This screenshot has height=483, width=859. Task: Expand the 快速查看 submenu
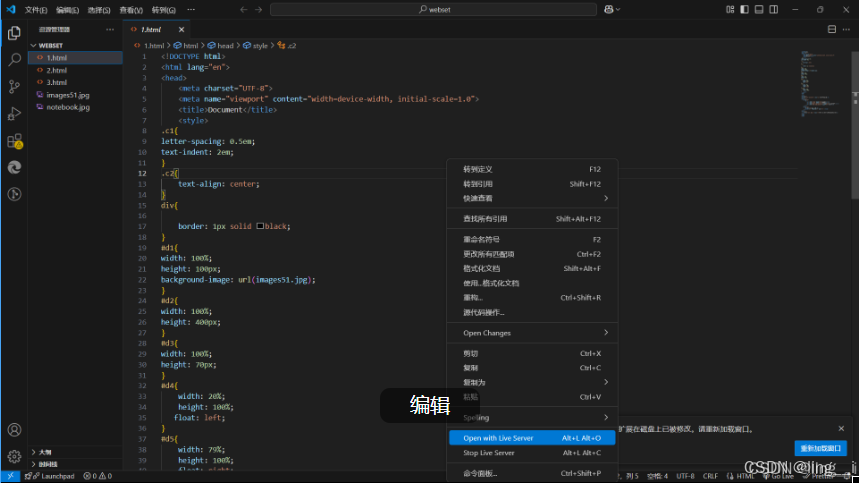[532, 198]
